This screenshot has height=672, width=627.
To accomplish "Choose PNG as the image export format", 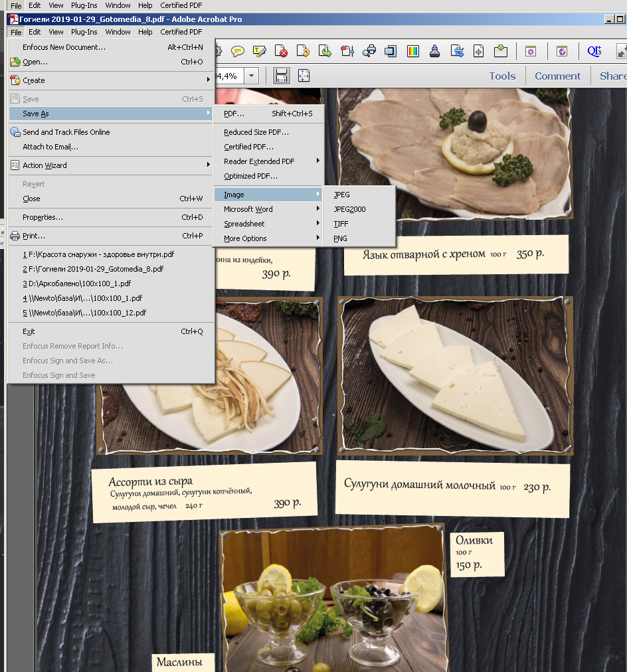I will point(341,238).
